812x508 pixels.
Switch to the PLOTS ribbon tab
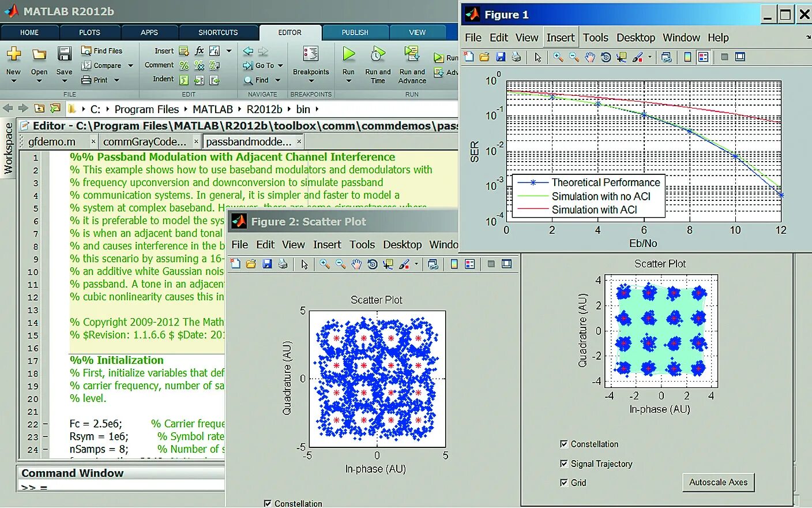[x=89, y=32]
